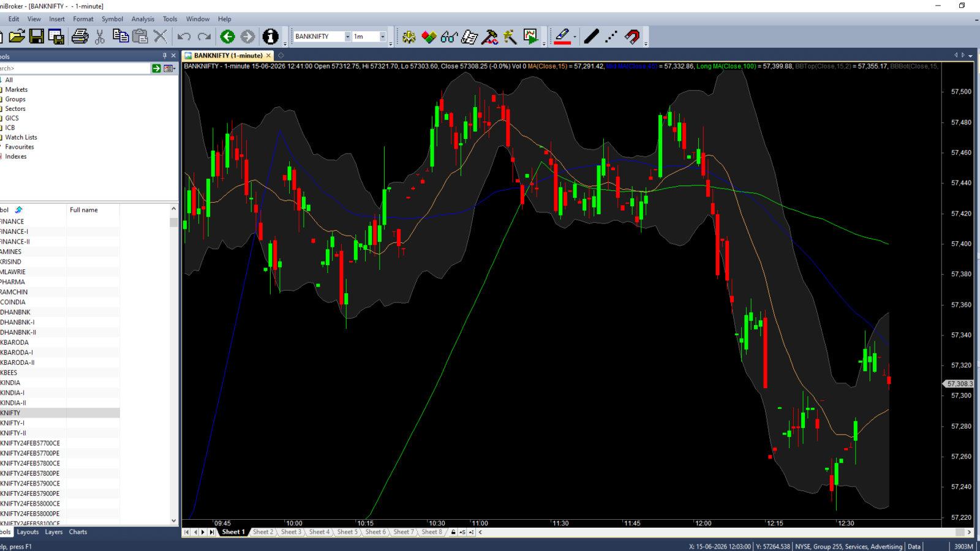Open the 1m interval dropdown
The width and height of the screenshot is (980, 551).
[383, 37]
